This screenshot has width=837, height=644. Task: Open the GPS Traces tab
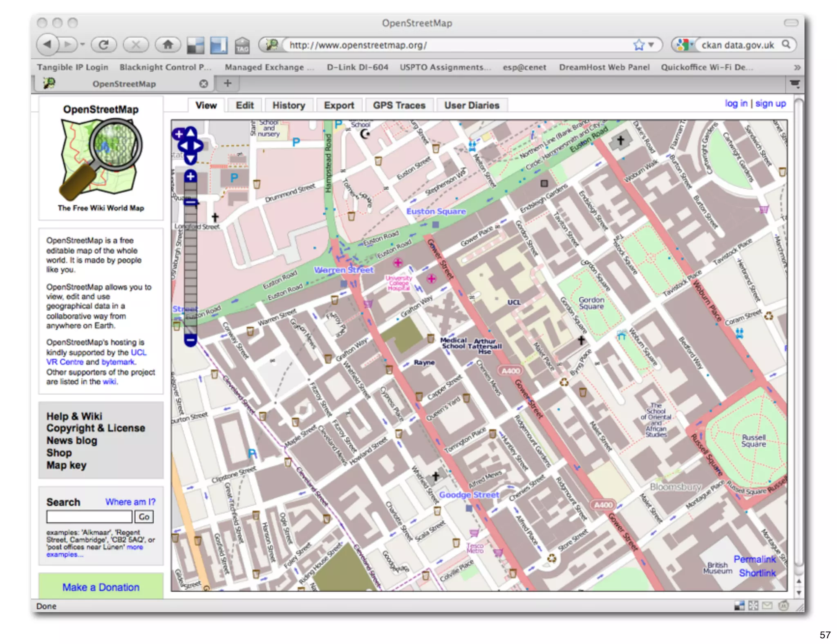(399, 105)
